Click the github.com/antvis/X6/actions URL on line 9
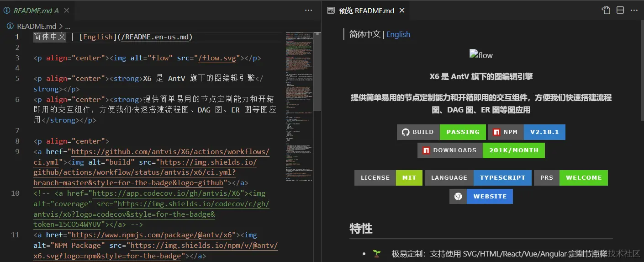This screenshot has height=262, width=644. [151, 157]
